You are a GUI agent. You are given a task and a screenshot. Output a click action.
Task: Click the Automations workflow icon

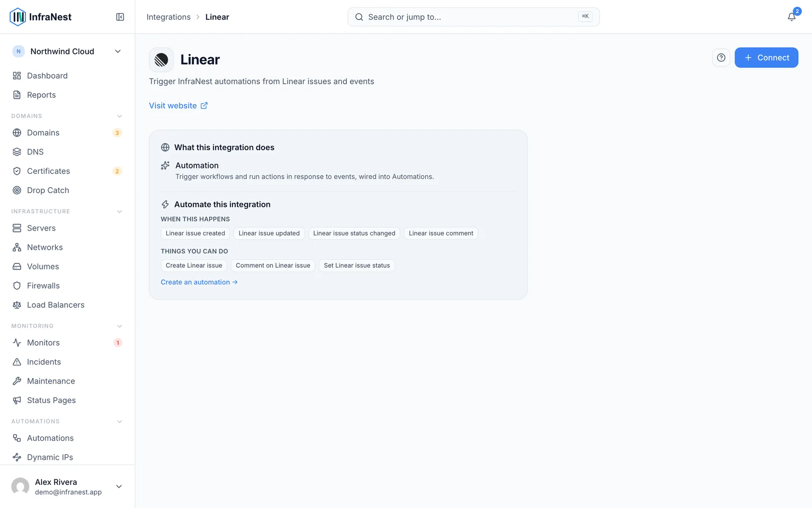pyautogui.click(x=17, y=438)
